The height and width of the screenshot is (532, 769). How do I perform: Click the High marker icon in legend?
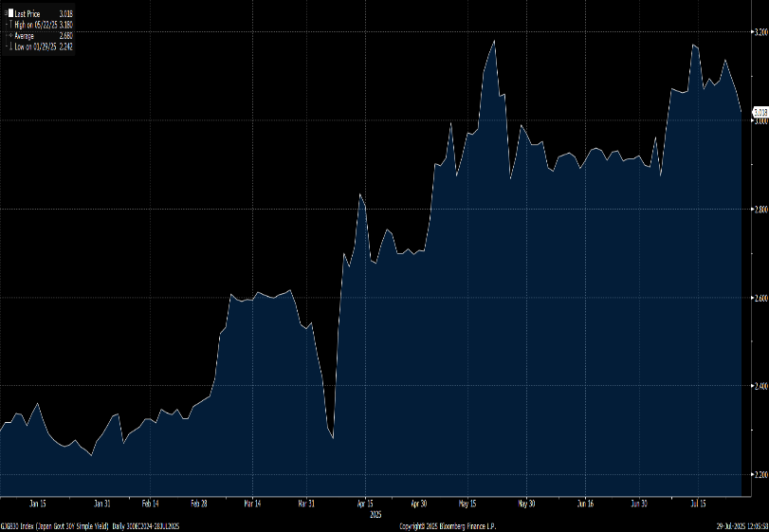[9, 25]
